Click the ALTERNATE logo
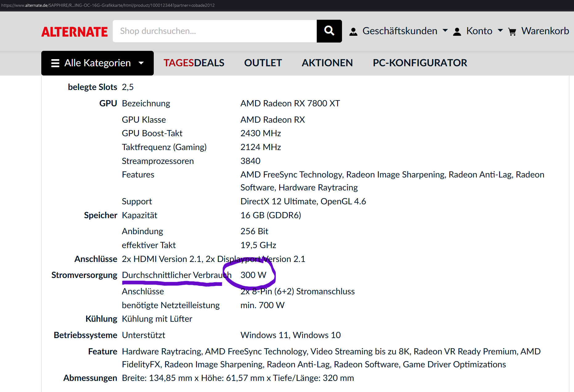The height and width of the screenshot is (392, 574). 75,32
